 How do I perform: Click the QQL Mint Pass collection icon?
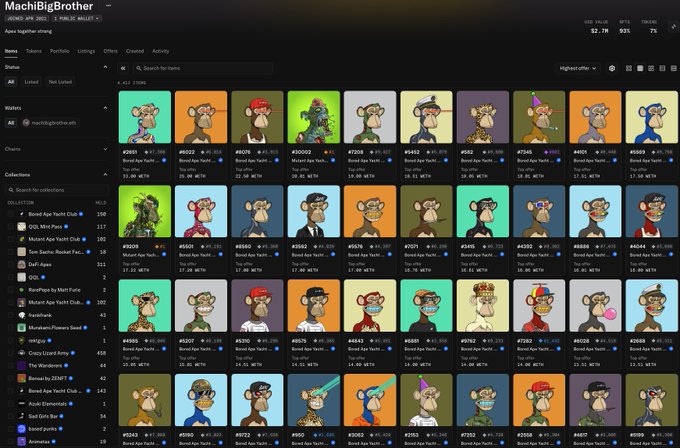[22, 226]
